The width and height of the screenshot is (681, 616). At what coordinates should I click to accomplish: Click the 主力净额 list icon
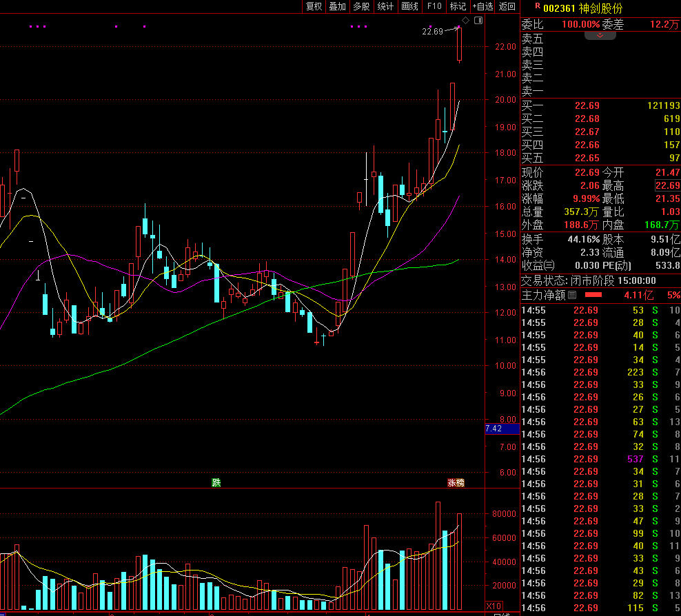572,295
